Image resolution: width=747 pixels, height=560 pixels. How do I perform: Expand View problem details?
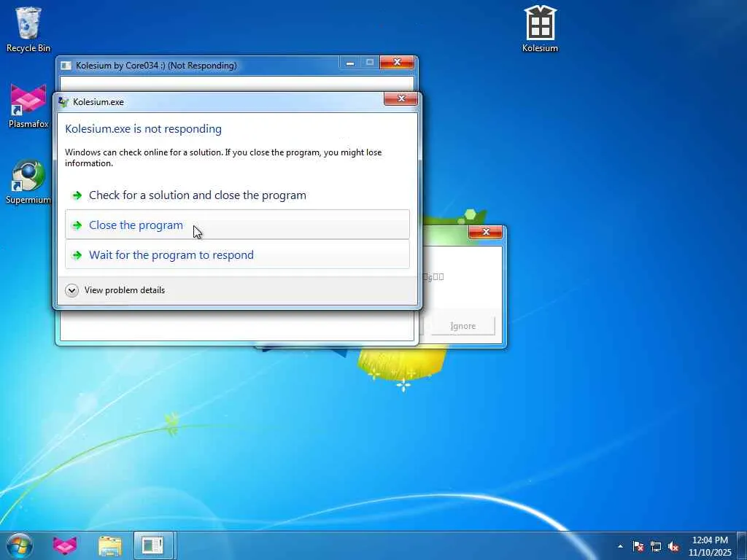(x=115, y=290)
